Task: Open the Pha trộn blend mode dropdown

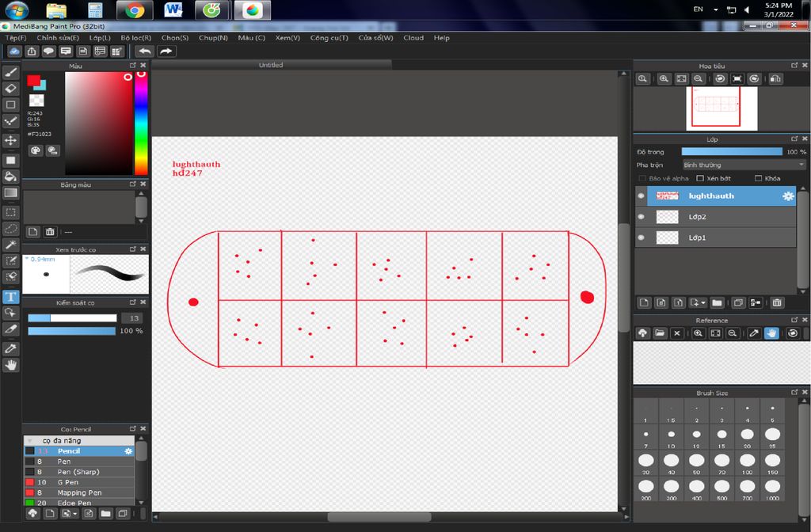Action: [744, 165]
